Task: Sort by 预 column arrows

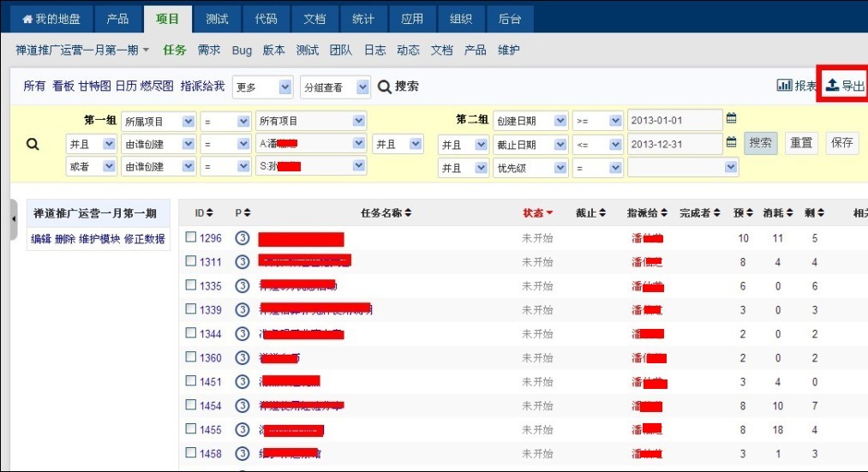Action: [x=750, y=213]
